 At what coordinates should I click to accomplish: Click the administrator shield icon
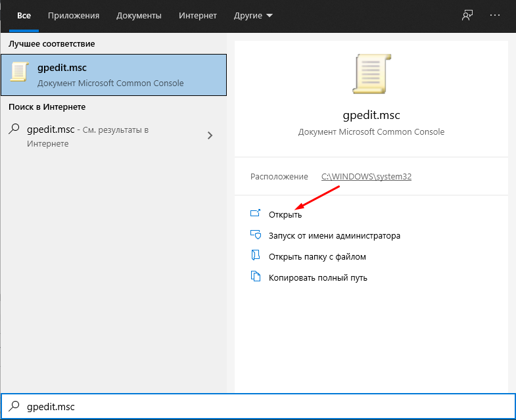tap(255, 235)
